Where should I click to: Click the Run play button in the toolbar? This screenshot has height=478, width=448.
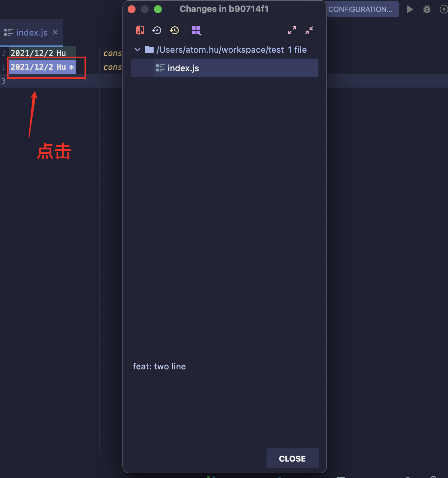point(410,9)
